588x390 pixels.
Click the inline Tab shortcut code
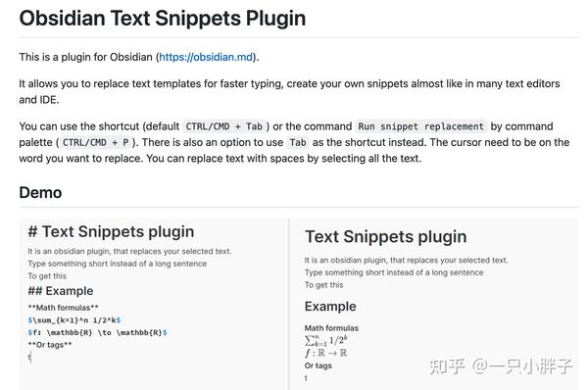298,143
